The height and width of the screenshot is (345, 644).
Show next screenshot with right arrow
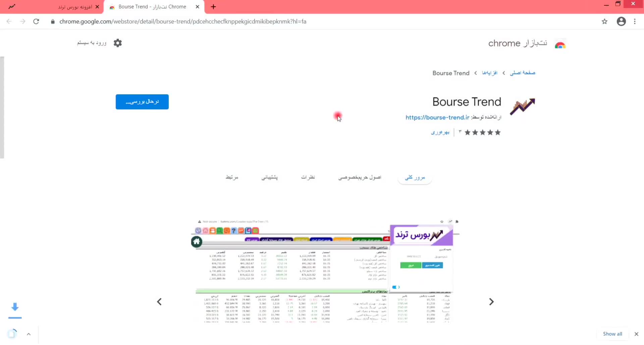[x=491, y=302]
